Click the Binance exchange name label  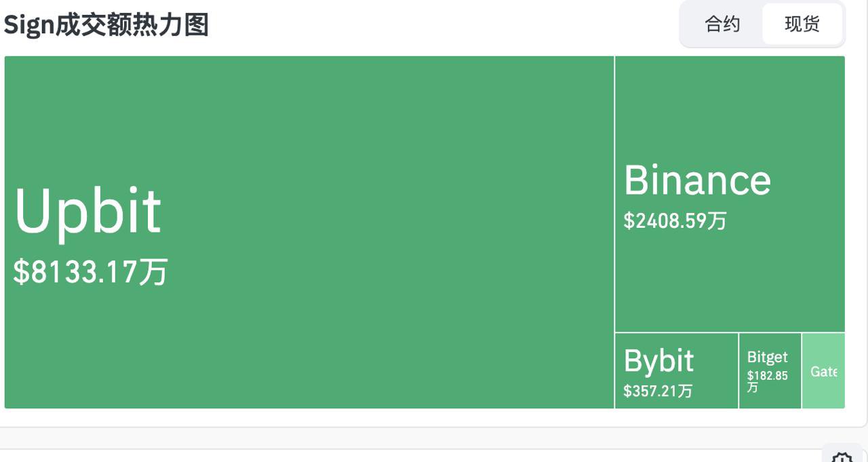pyautogui.click(x=697, y=180)
